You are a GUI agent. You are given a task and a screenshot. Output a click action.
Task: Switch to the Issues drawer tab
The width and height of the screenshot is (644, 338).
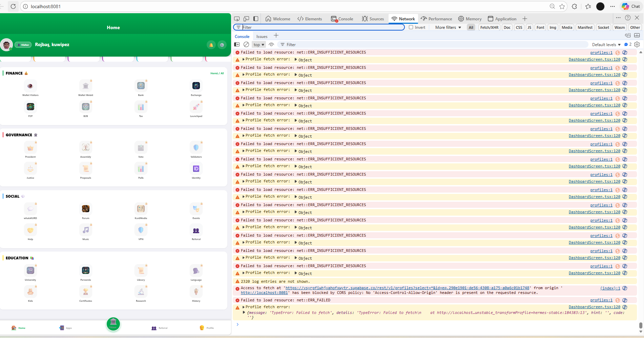tap(262, 37)
